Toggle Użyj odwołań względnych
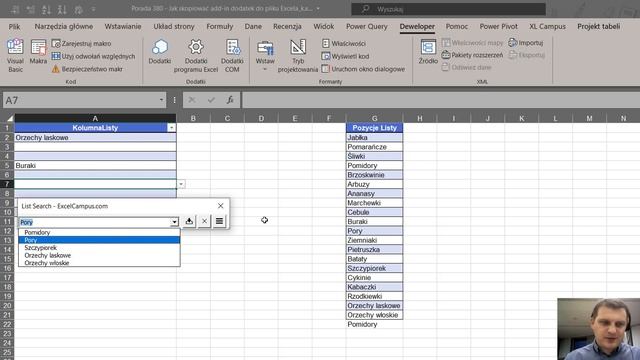 [x=93, y=56]
